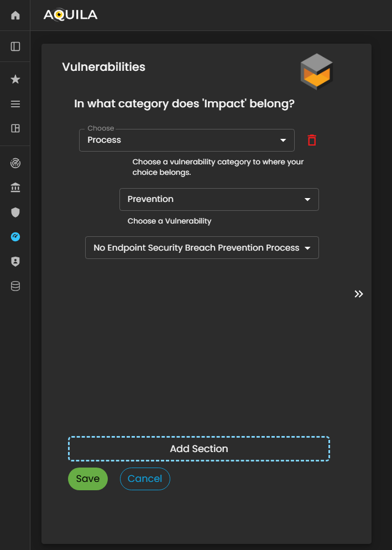Click the home icon in sidebar
Image resolution: width=392 pixels, height=550 pixels.
(x=15, y=15)
